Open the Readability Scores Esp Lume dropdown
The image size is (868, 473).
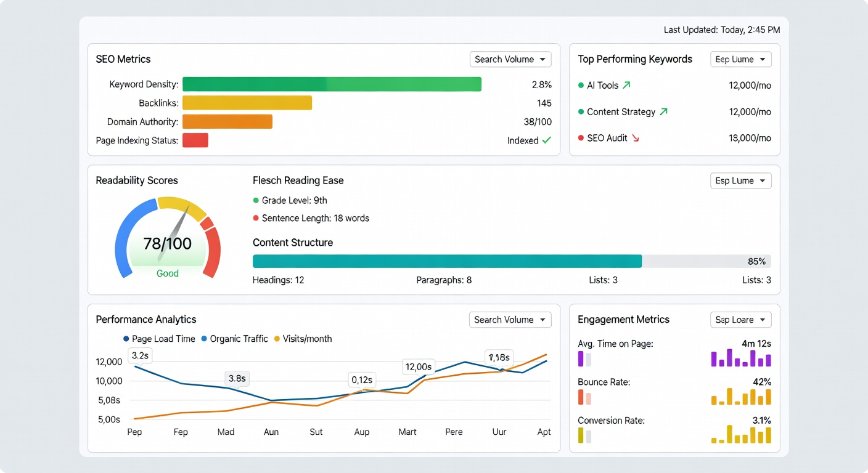click(x=740, y=180)
